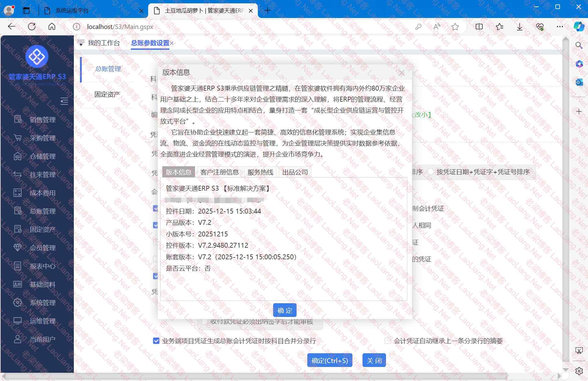Open browser settings and more menu
588x381 pixels.
(x=560, y=27)
